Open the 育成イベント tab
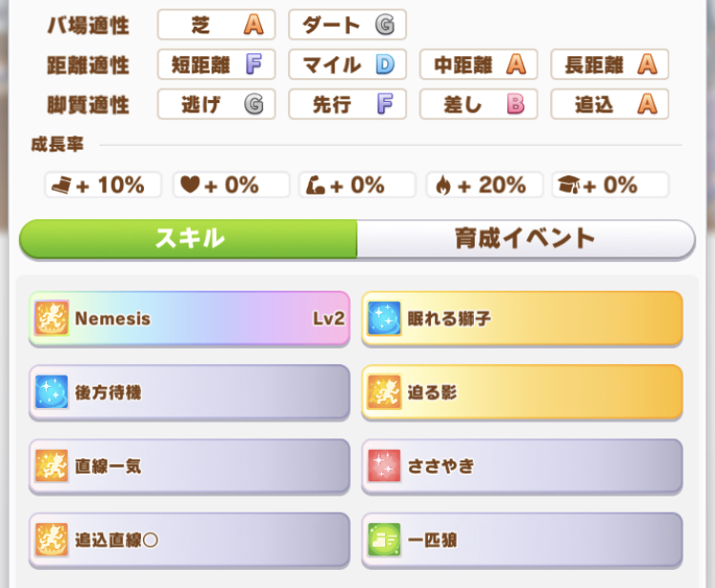715x588 pixels. click(x=525, y=239)
